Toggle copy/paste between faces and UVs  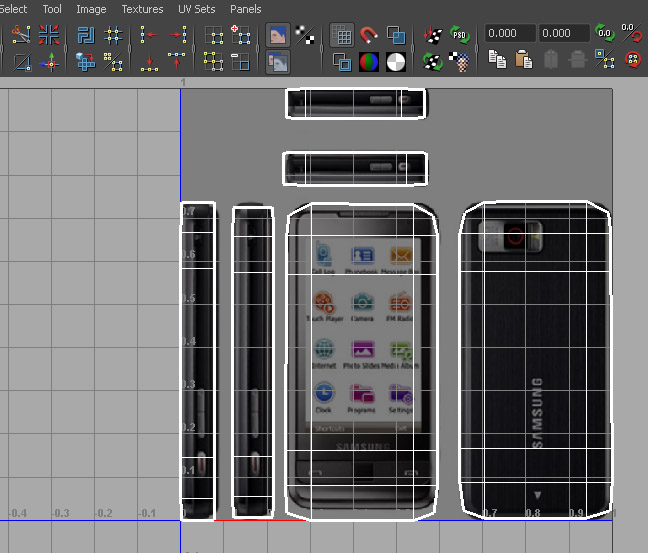[605, 59]
